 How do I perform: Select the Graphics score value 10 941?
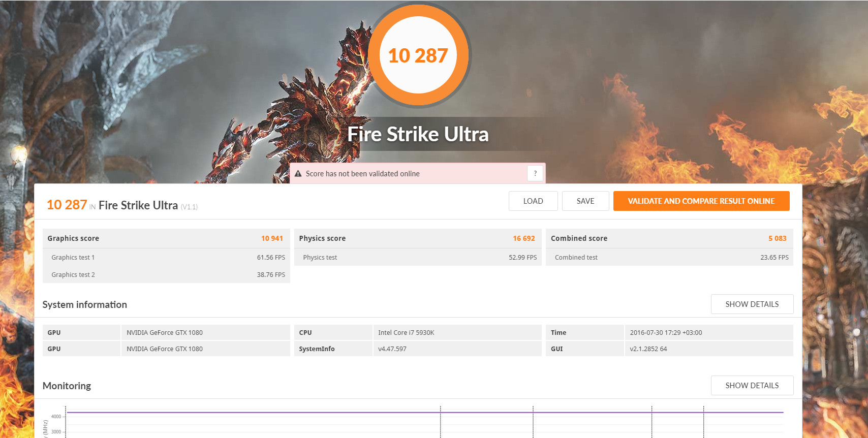tap(272, 238)
